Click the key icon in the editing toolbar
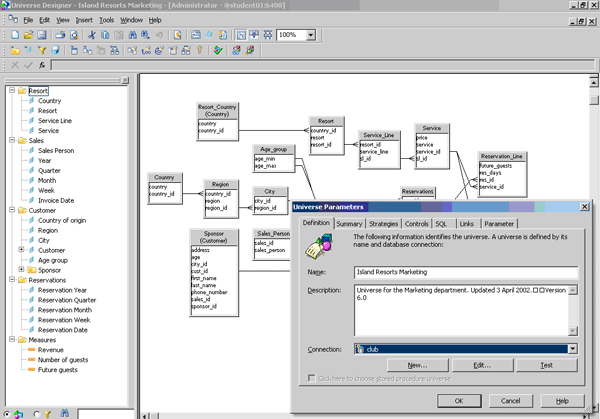The width and height of the screenshot is (600, 419). 199,50
